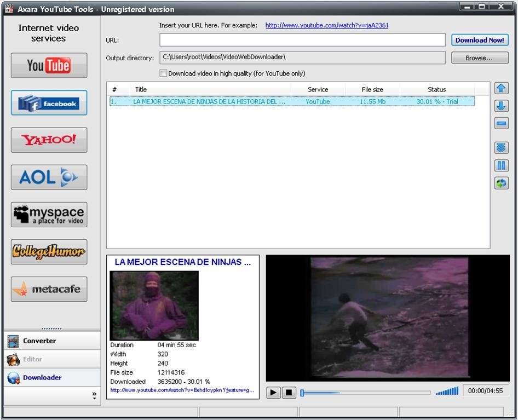The width and height of the screenshot is (518, 420).
Task: Click the URL input field
Action: point(302,40)
